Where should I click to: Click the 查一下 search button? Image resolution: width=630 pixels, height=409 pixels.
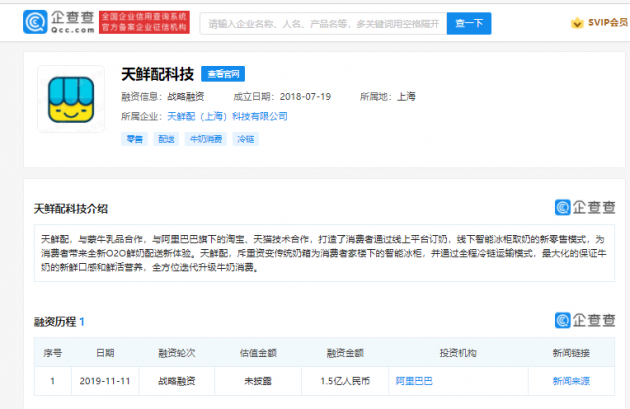469,24
